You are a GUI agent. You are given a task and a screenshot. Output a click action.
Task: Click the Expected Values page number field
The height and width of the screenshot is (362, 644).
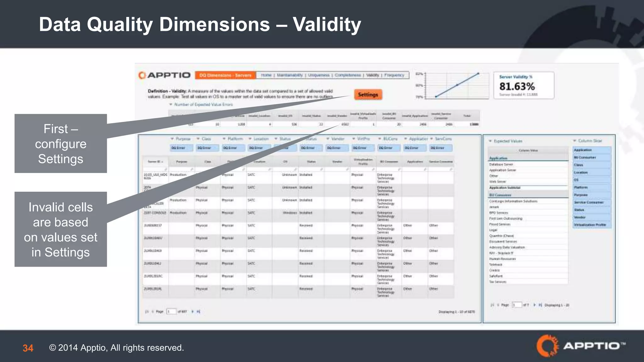click(x=517, y=305)
